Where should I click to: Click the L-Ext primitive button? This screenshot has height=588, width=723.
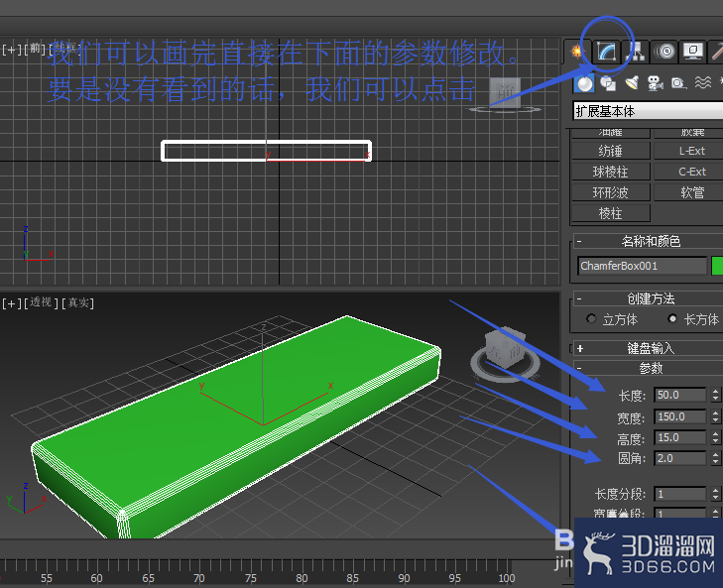tap(690, 151)
